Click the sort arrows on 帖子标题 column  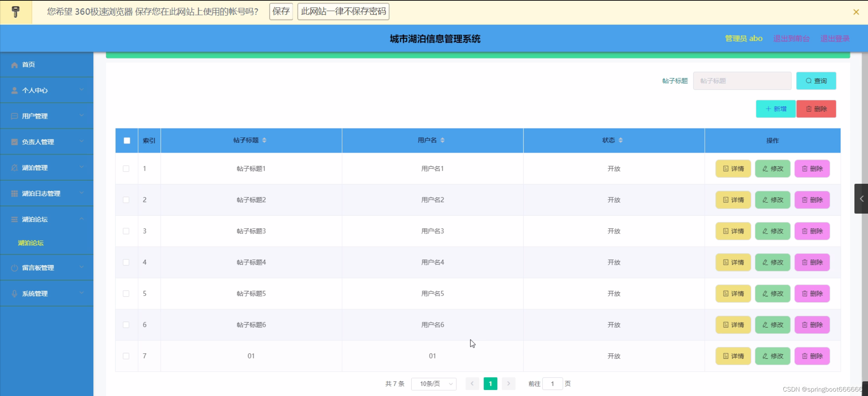point(264,140)
